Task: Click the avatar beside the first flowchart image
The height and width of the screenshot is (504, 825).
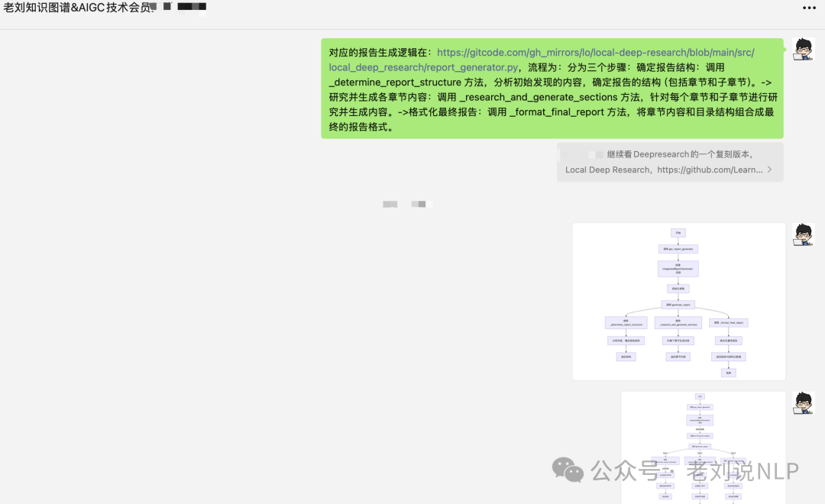Action: coord(804,234)
